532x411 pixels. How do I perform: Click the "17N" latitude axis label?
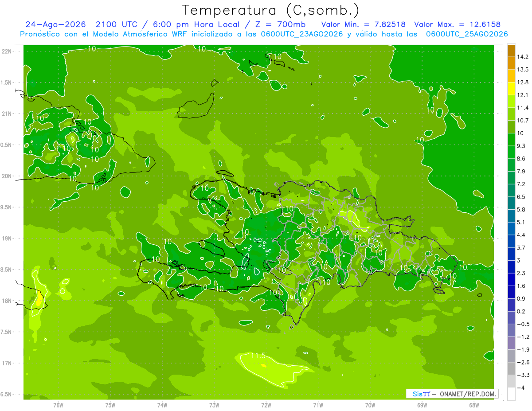point(7,364)
